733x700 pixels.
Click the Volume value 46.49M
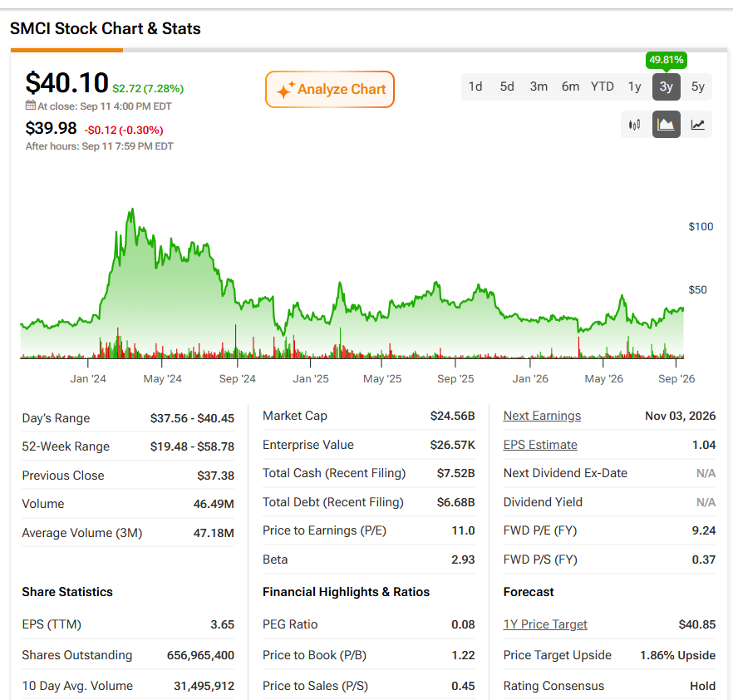coord(214,504)
